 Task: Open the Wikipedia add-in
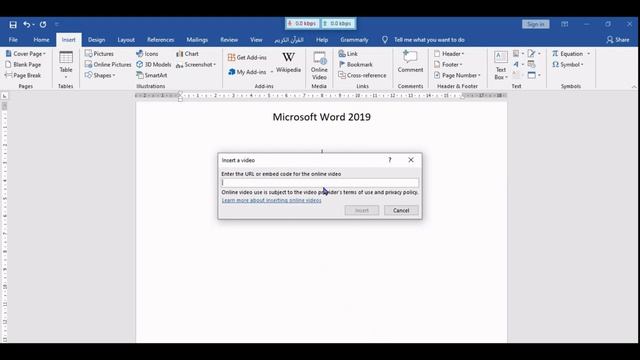(289, 63)
